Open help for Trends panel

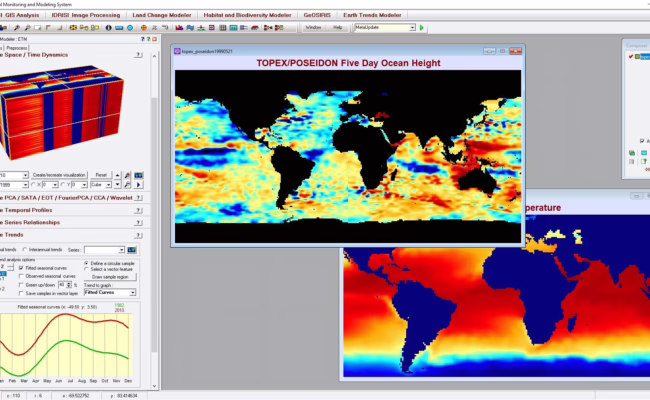138,235
